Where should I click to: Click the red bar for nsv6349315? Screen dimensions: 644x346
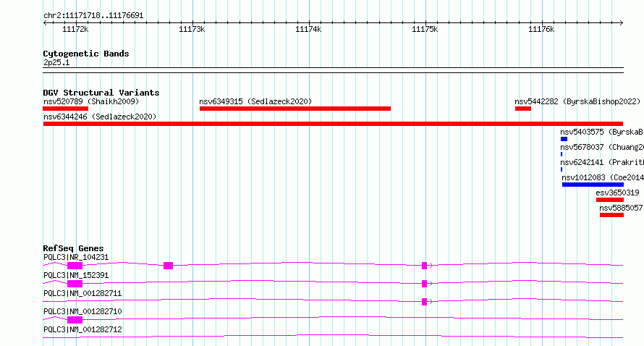[x=295, y=109]
